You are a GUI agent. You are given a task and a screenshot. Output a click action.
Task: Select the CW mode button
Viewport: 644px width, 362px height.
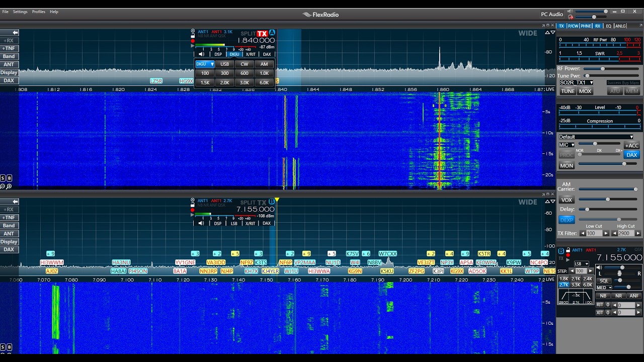coord(244,64)
